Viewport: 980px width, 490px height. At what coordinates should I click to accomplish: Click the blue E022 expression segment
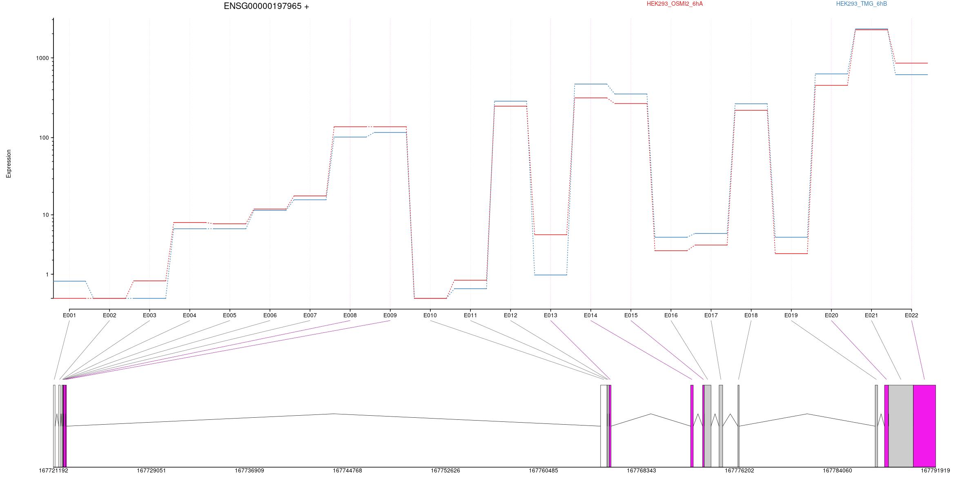tap(911, 75)
